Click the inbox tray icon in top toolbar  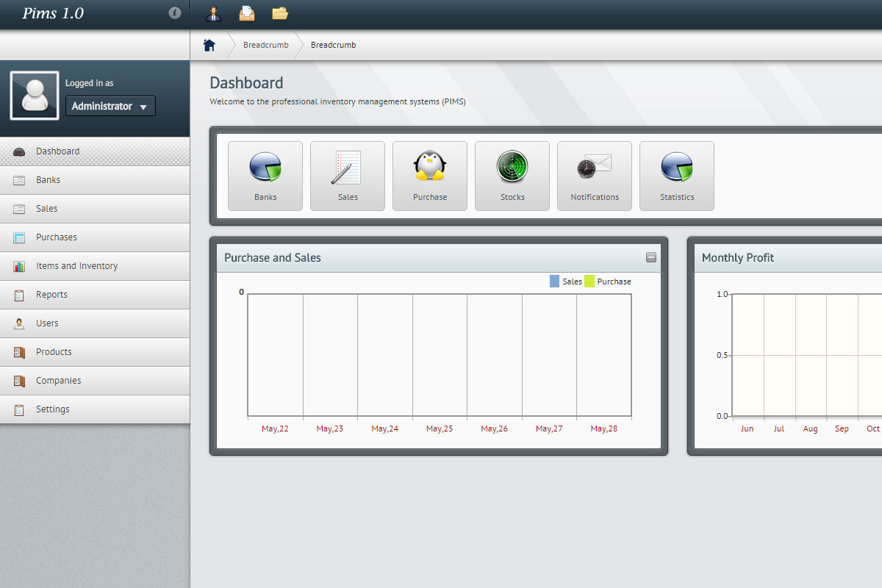point(247,13)
